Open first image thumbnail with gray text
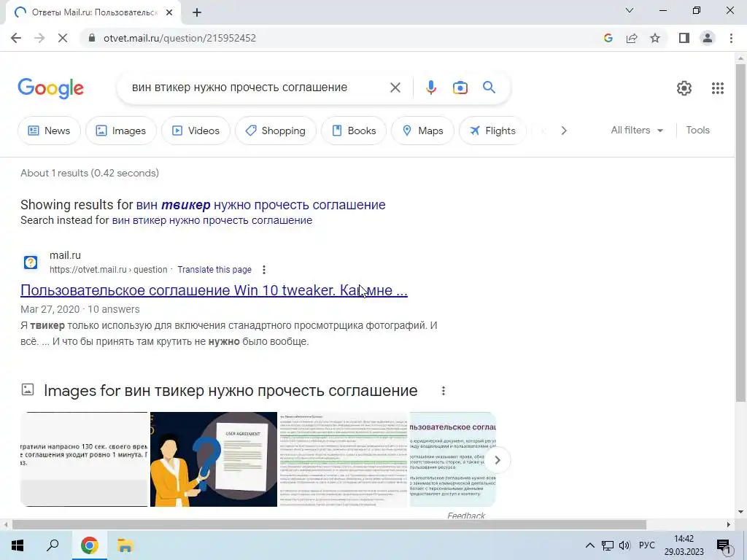Image resolution: width=747 pixels, height=560 pixels. coord(85,459)
